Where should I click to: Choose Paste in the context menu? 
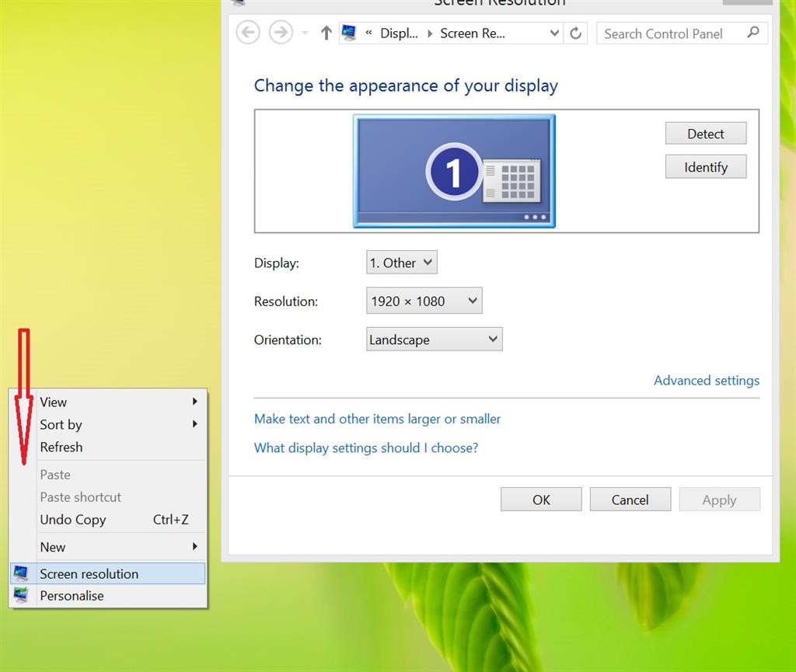[107, 475]
